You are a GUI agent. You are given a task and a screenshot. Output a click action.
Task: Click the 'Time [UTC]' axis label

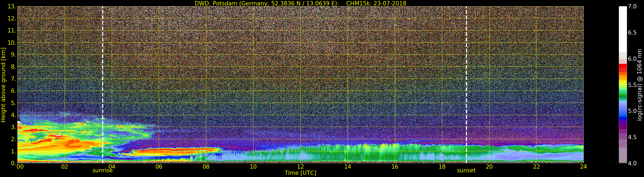click(x=300, y=173)
